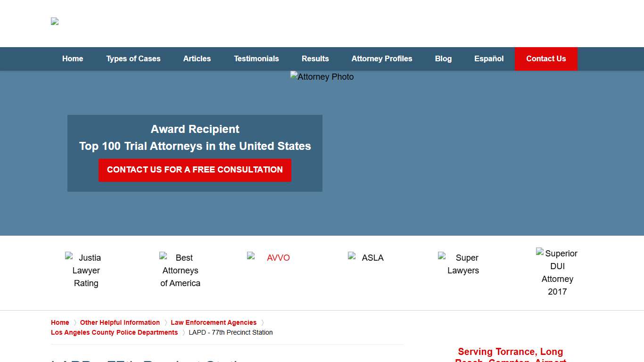Select Testimonials in the navigation bar

click(x=256, y=59)
